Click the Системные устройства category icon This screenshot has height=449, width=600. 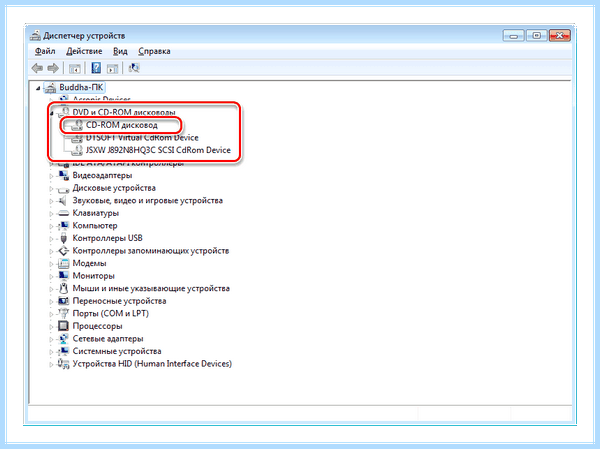point(63,351)
